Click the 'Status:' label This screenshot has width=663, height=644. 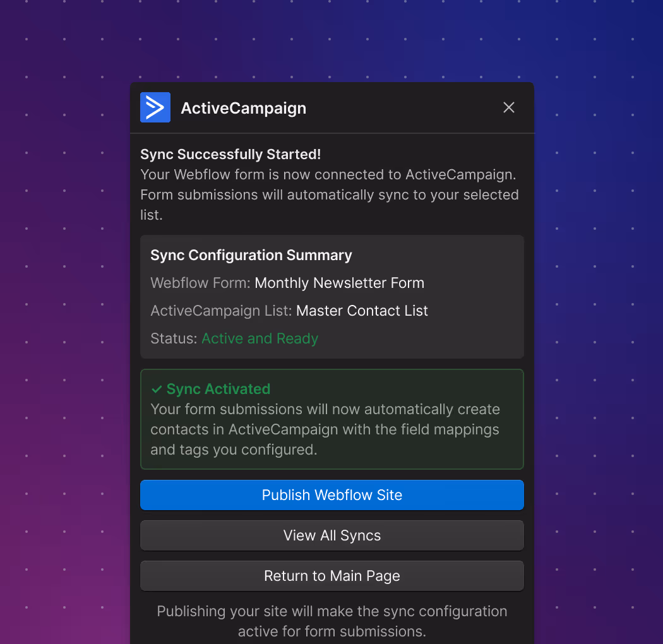[x=174, y=338]
